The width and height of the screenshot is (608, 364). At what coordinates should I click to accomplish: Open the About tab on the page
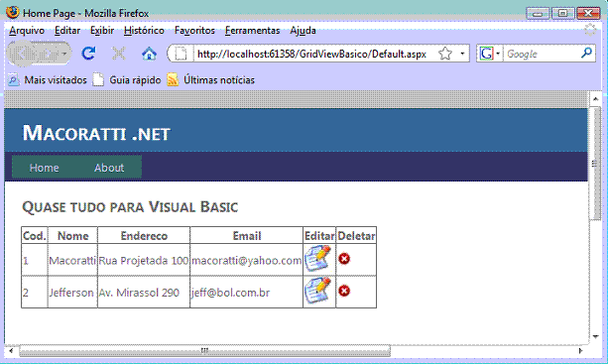click(109, 168)
